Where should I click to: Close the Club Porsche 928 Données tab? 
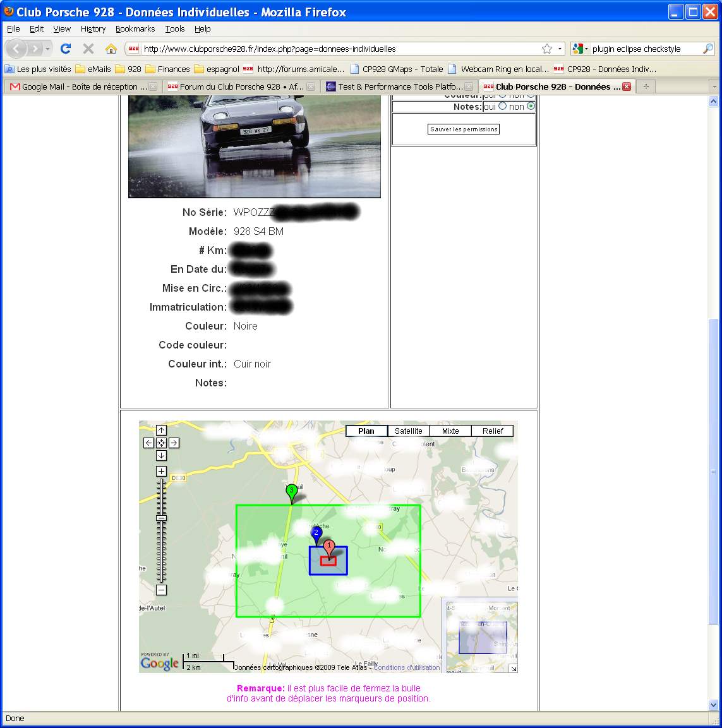626,87
